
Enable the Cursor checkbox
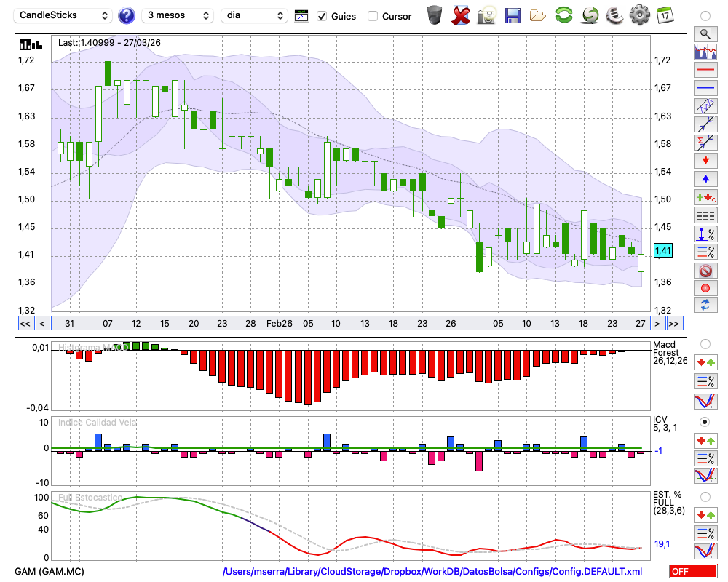pos(373,16)
